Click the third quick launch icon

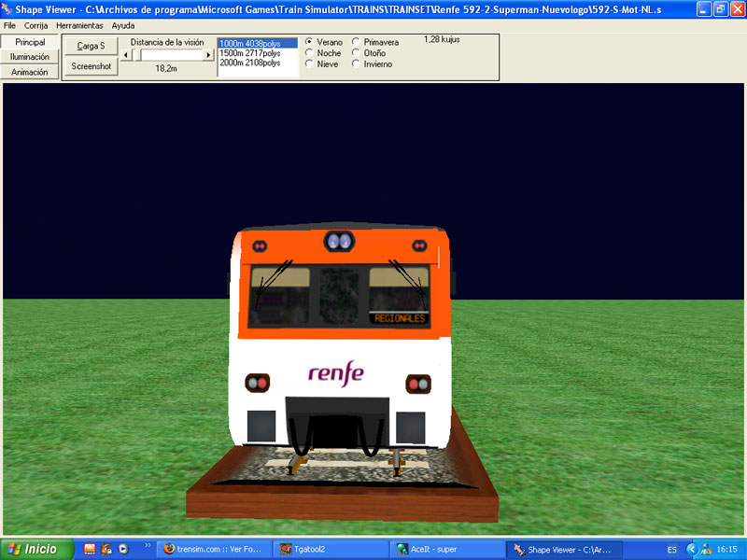123,550
